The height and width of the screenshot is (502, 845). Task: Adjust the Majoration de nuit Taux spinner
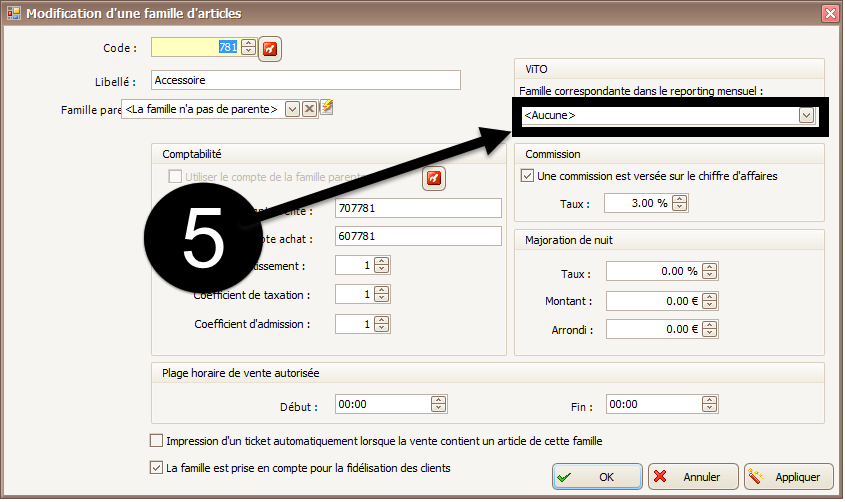710,271
